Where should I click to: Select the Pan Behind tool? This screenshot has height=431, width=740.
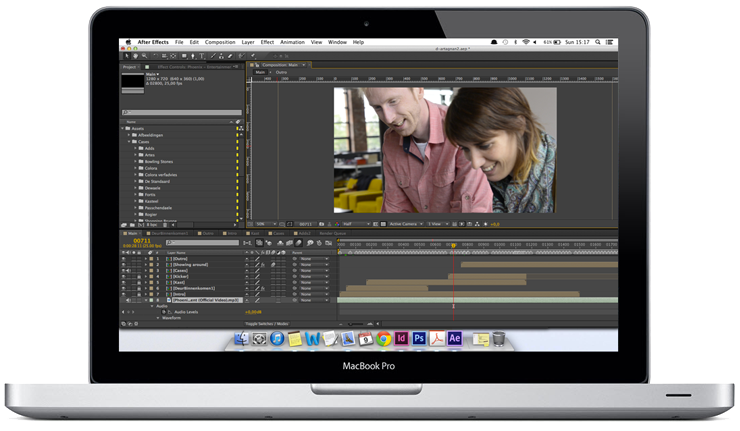coord(173,56)
